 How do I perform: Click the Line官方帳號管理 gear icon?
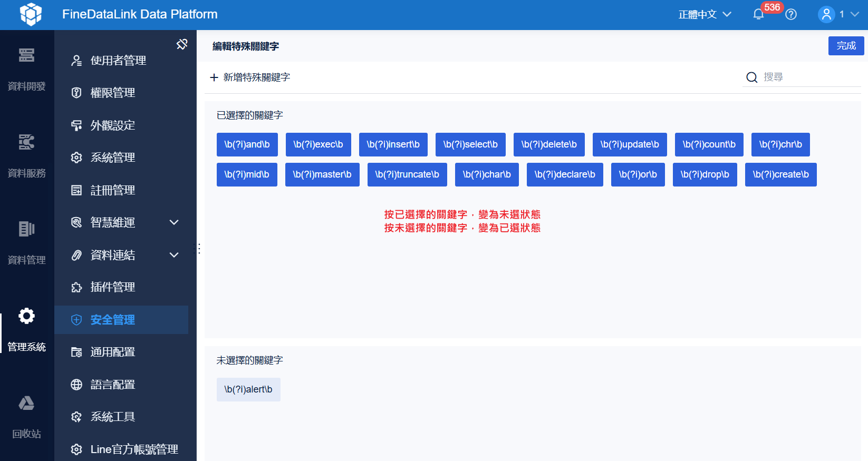click(x=76, y=449)
